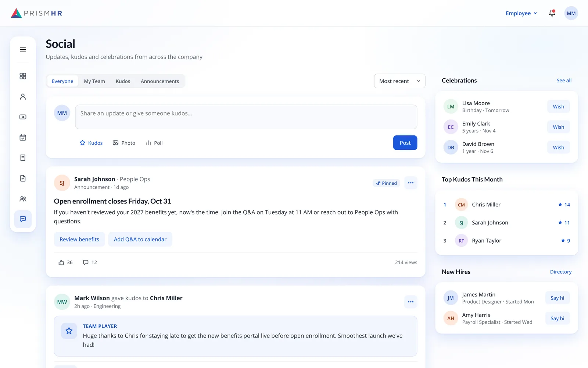Click Ryan Taylor's RT avatar

[x=461, y=241]
